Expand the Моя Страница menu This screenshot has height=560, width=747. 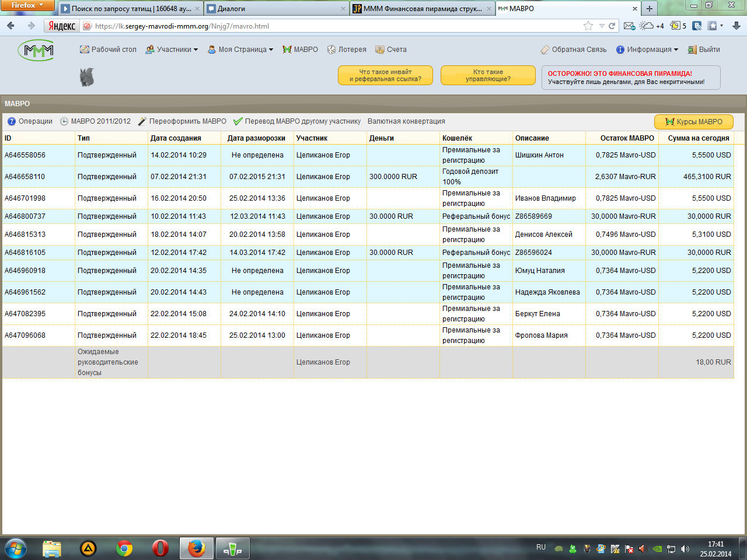(240, 50)
